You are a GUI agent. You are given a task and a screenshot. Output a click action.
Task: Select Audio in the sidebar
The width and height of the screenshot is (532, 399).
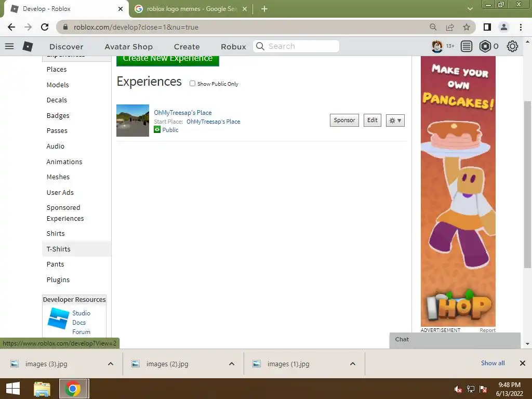click(x=55, y=146)
